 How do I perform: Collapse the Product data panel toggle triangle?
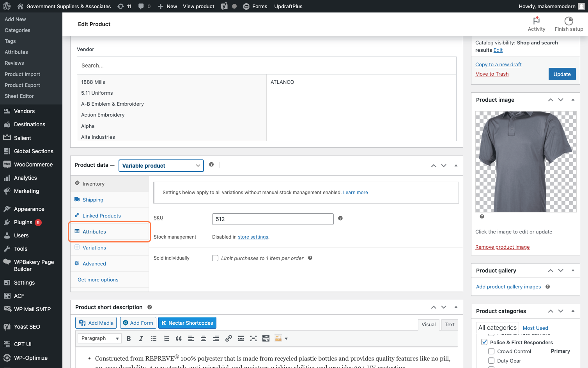click(456, 166)
